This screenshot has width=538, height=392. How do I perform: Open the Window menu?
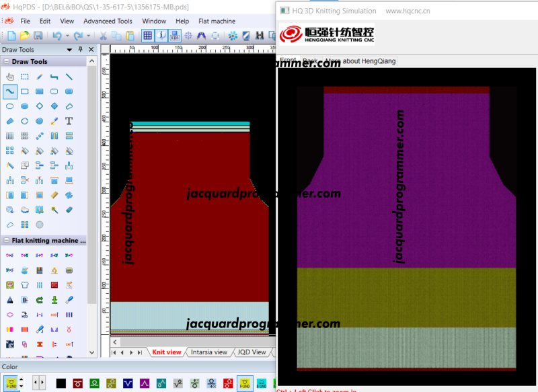[154, 21]
